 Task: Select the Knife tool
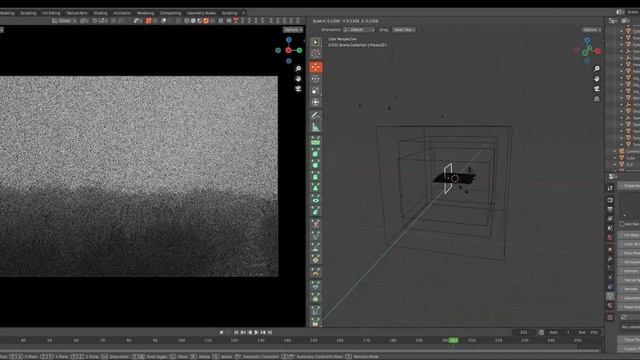coord(316,200)
